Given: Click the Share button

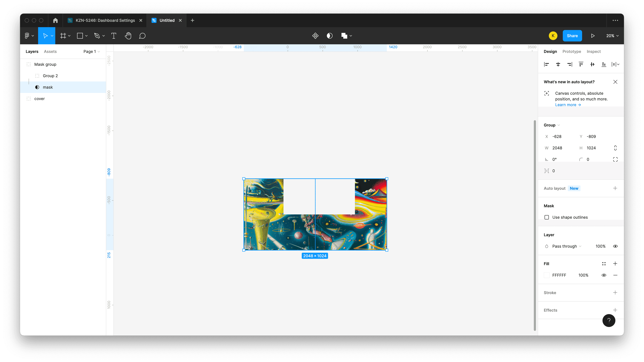Looking at the screenshot, I should tap(572, 36).
